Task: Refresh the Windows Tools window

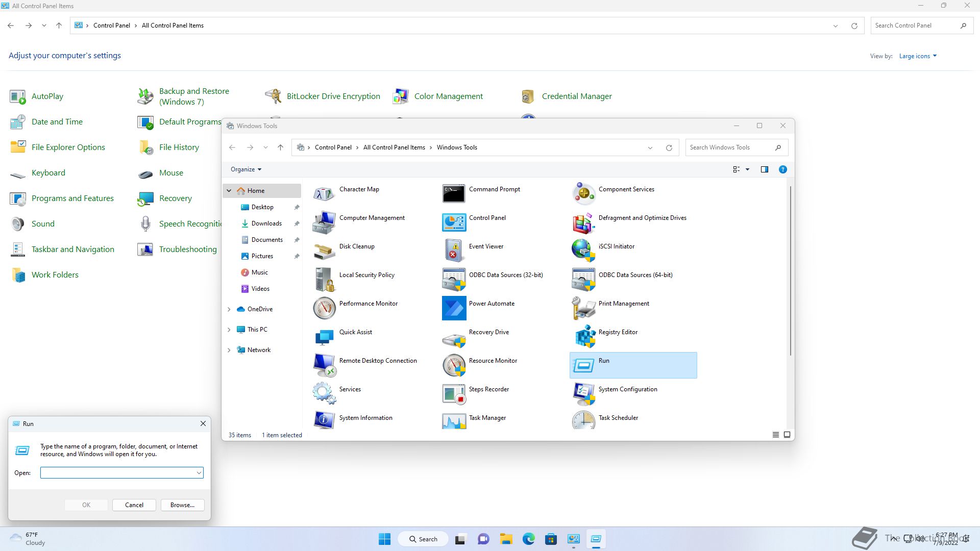Action: point(669,148)
